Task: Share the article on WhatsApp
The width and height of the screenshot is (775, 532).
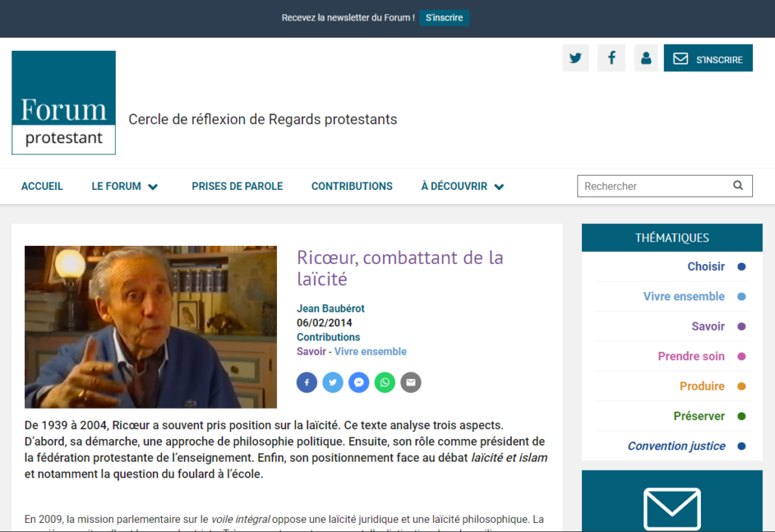Action: (384, 382)
